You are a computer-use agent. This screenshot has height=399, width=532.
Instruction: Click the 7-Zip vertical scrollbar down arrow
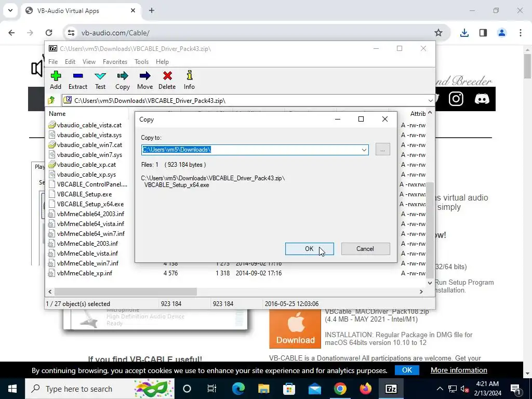[430, 283]
